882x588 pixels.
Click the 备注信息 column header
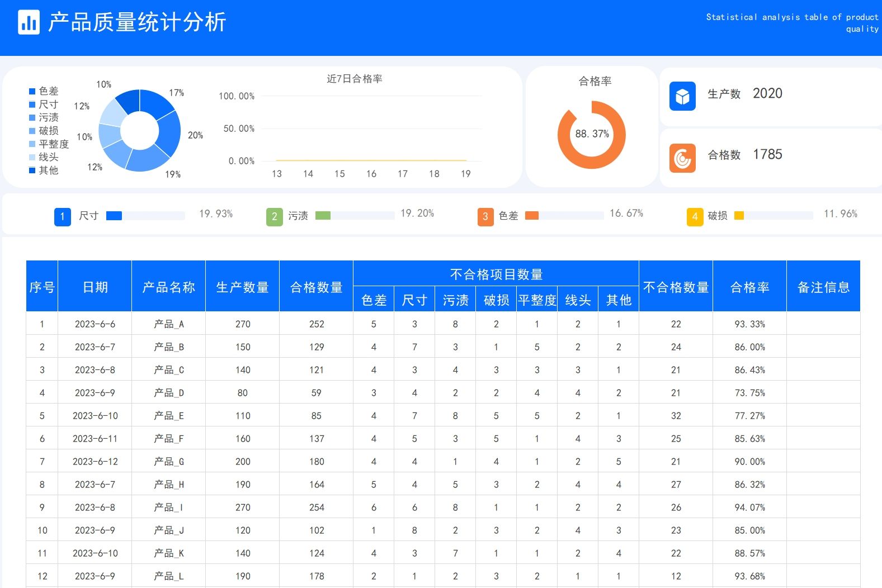[823, 286]
